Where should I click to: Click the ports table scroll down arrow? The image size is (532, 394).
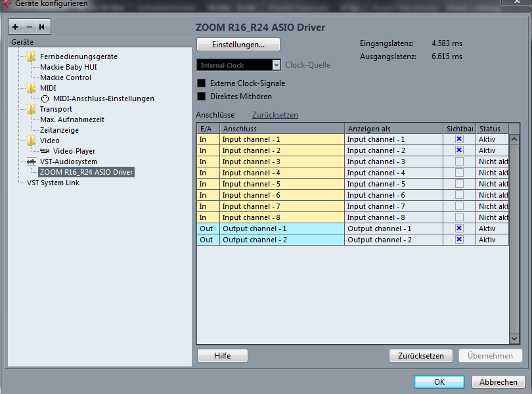pos(514,338)
